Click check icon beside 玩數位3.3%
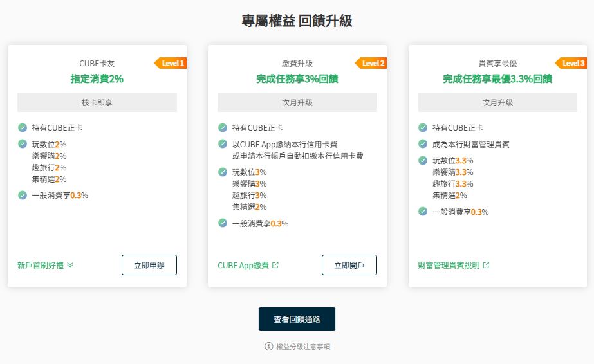Viewport: 594px width, 364px height. click(x=423, y=160)
